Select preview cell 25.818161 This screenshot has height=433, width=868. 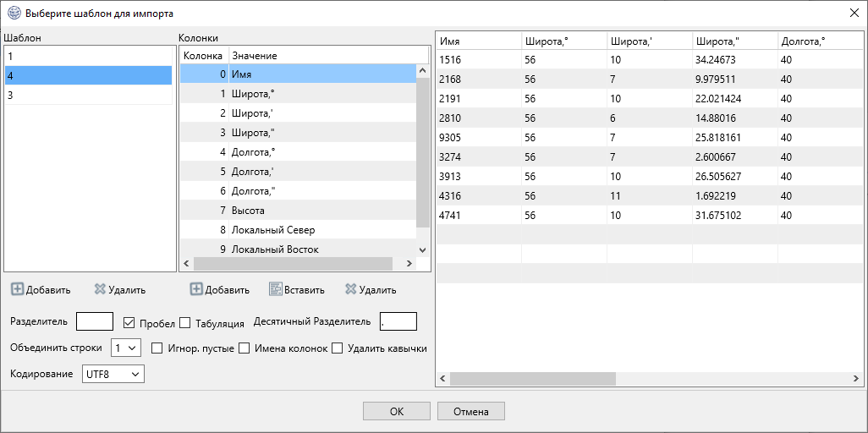click(x=735, y=137)
